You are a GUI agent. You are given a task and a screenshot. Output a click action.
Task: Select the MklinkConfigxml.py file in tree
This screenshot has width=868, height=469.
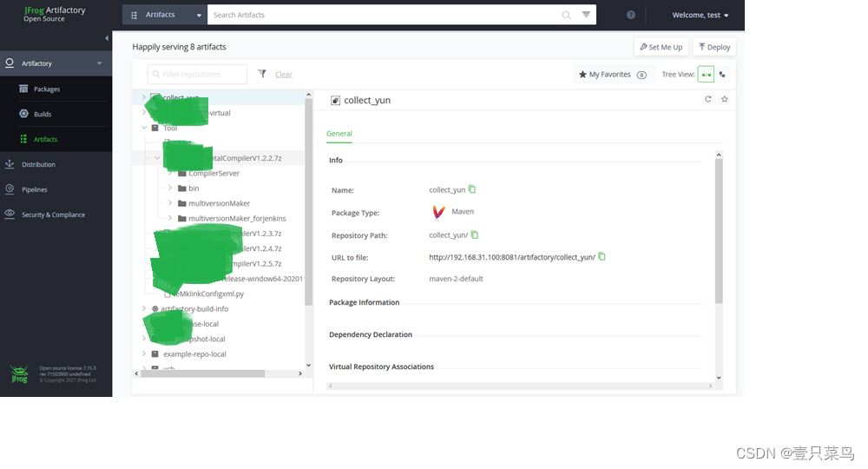click(210, 294)
